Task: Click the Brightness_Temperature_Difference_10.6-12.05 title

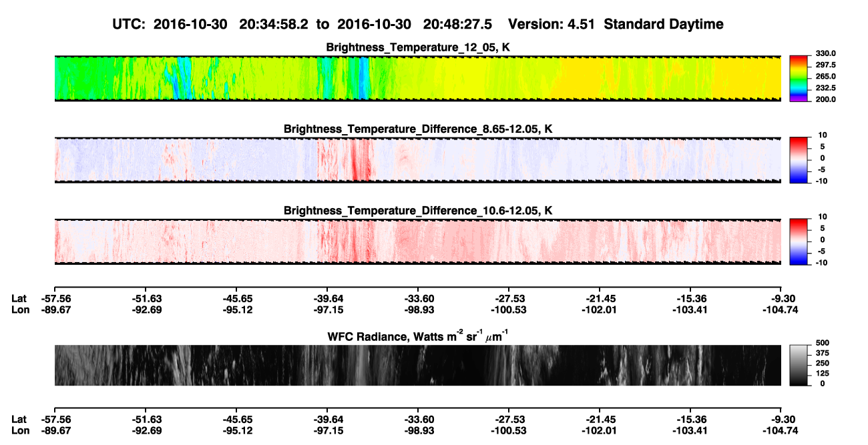Action: [418, 210]
